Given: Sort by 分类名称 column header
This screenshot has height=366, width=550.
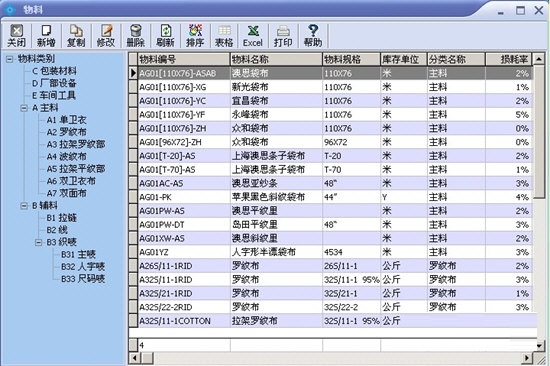Looking at the screenshot, I should click(456, 60).
